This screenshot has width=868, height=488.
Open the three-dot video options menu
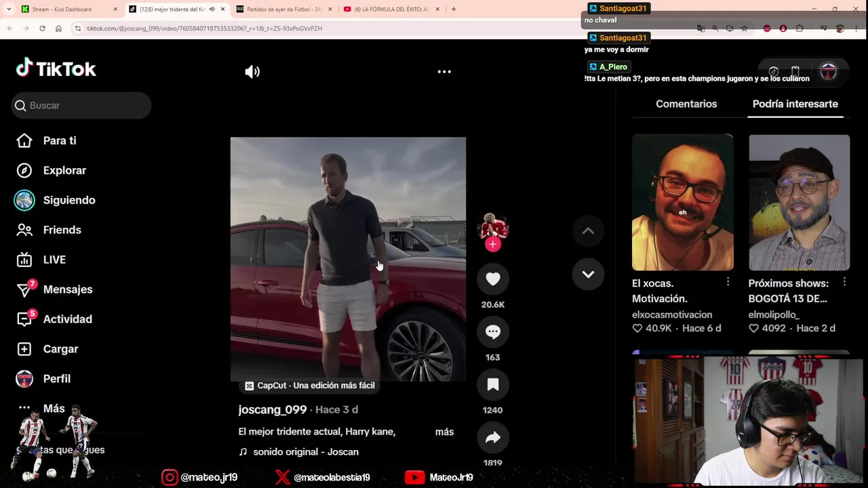[x=444, y=71]
